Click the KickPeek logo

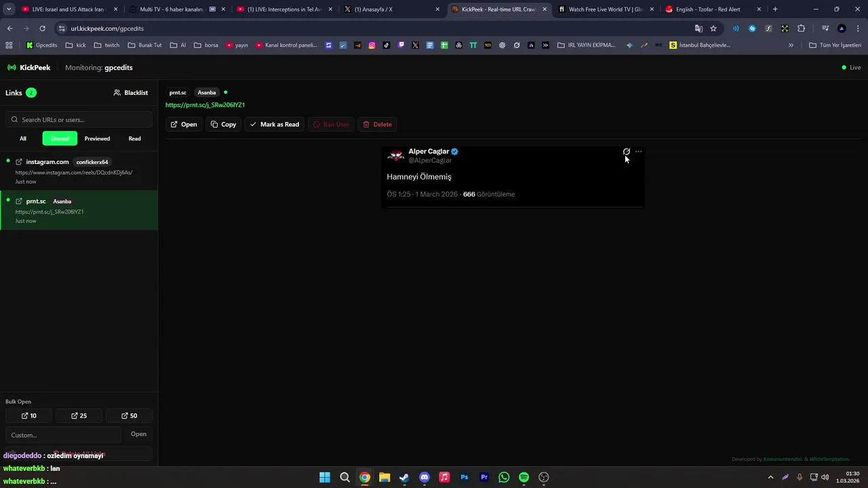click(29, 68)
